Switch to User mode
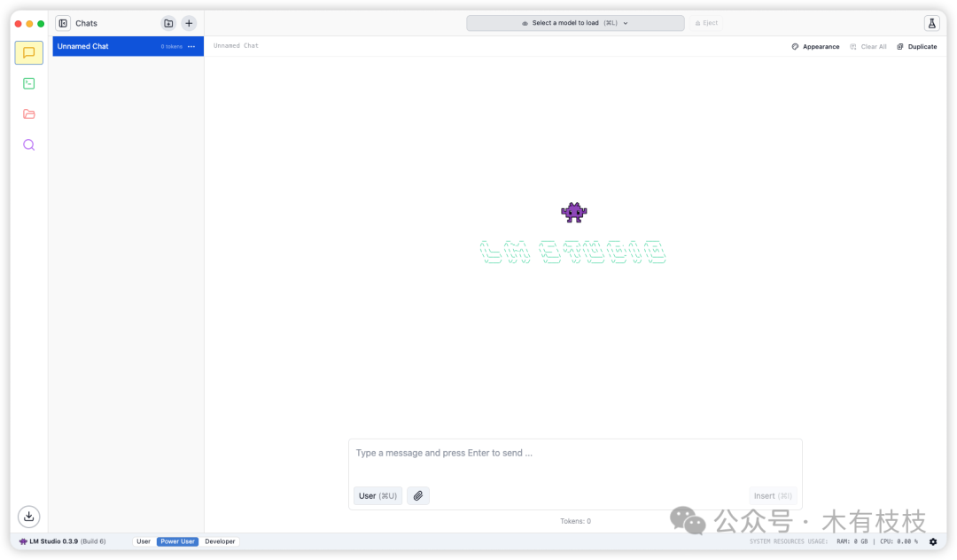Viewport: 957px width, 560px height. click(144, 541)
